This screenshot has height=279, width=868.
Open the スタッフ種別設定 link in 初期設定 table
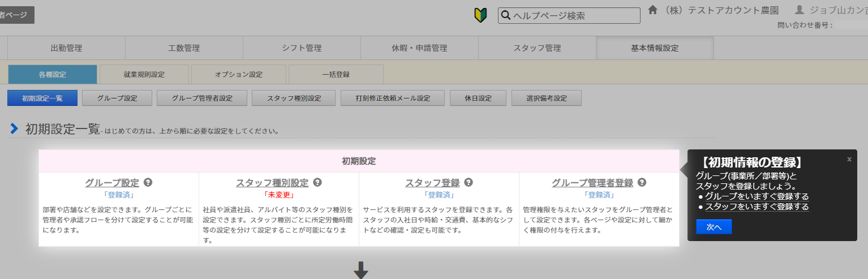coord(272,183)
